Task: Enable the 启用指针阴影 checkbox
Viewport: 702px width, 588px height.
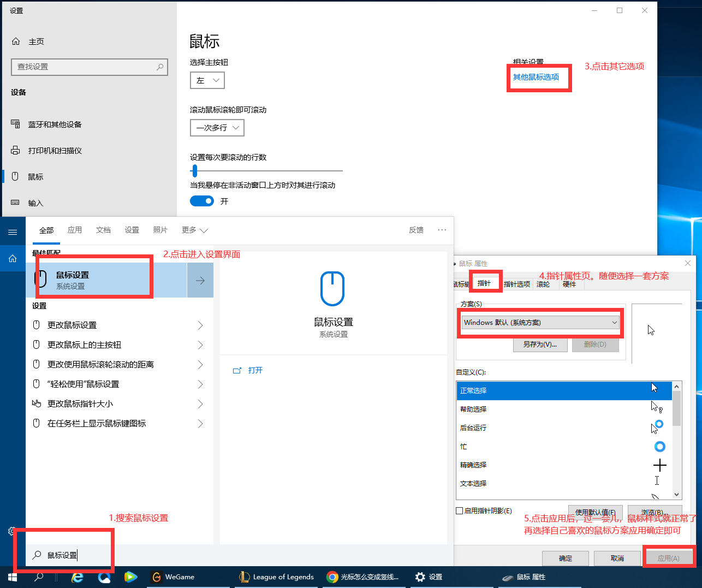Action: 460,511
